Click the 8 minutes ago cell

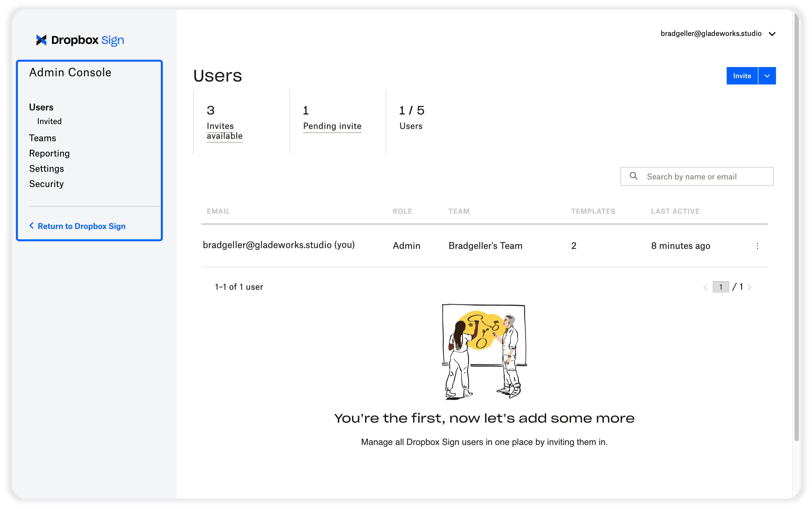680,246
